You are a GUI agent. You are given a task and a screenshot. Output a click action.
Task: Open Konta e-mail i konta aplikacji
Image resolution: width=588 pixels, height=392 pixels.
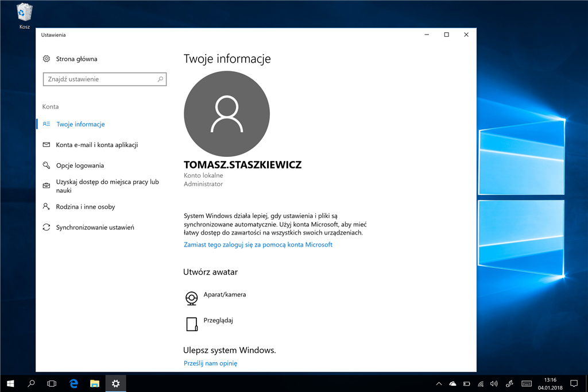click(x=96, y=145)
